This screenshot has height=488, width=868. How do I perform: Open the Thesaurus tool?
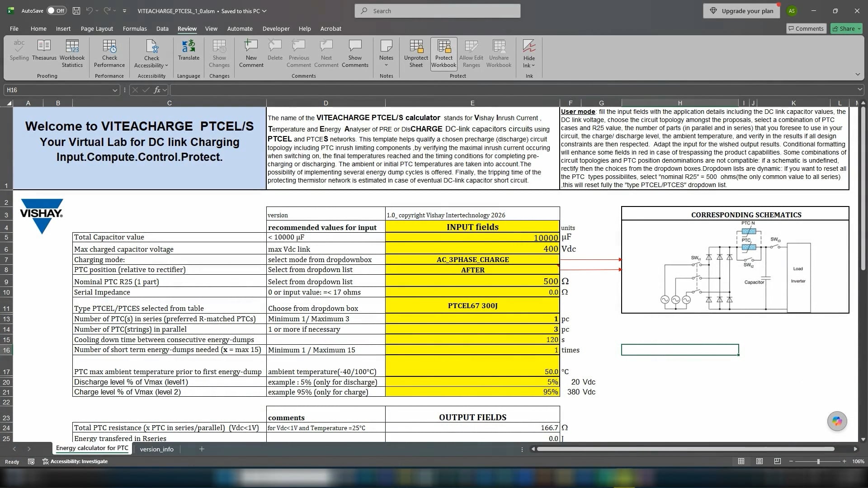44,50
